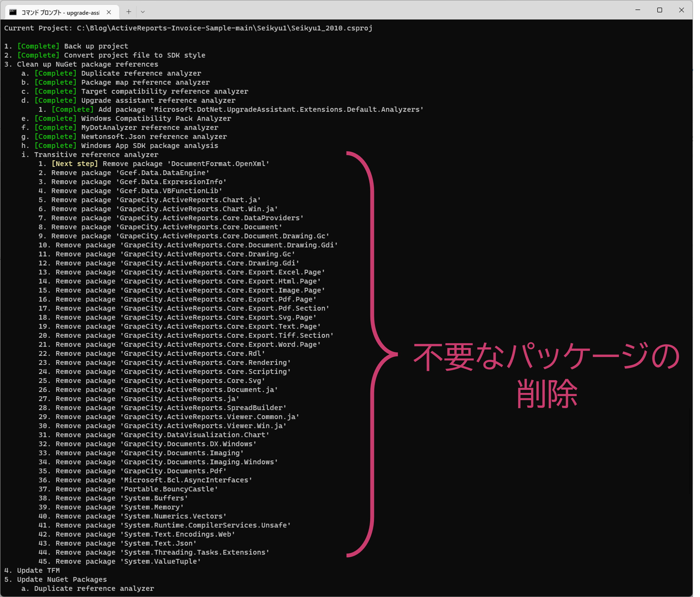The width and height of the screenshot is (700, 597).
Task: Click 'Package map reference analyzer' line
Action: coord(116,82)
